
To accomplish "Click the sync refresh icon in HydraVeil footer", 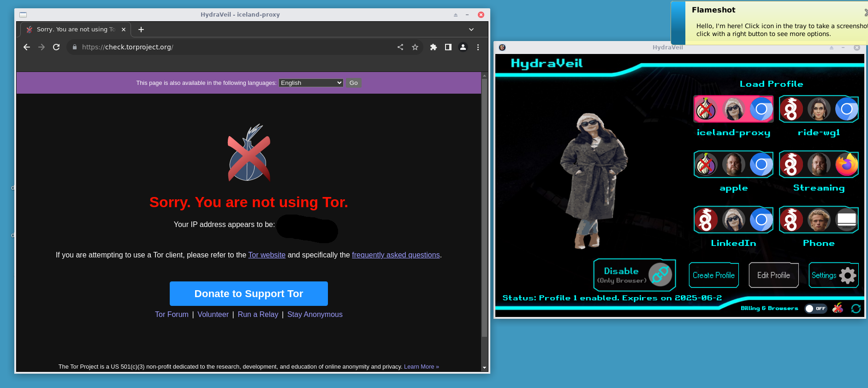I will [x=856, y=309].
